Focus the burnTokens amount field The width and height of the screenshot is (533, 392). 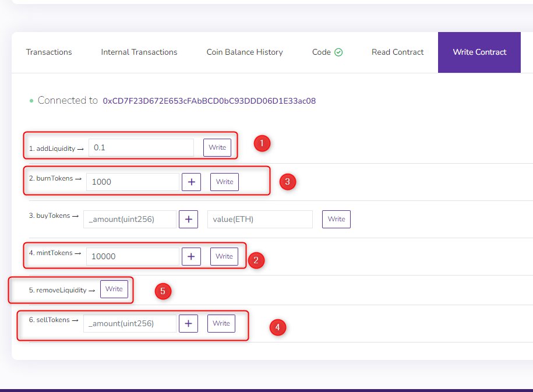tap(133, 182)
